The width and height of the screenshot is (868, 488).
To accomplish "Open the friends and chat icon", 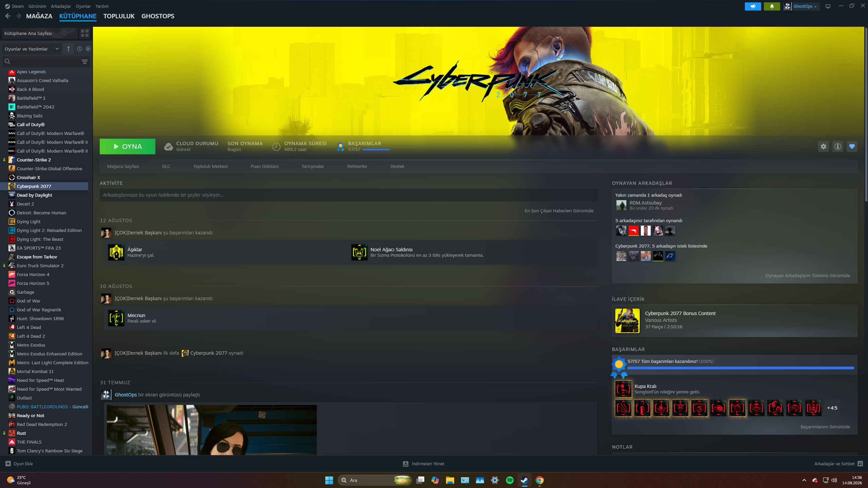I will pos(860,464).
